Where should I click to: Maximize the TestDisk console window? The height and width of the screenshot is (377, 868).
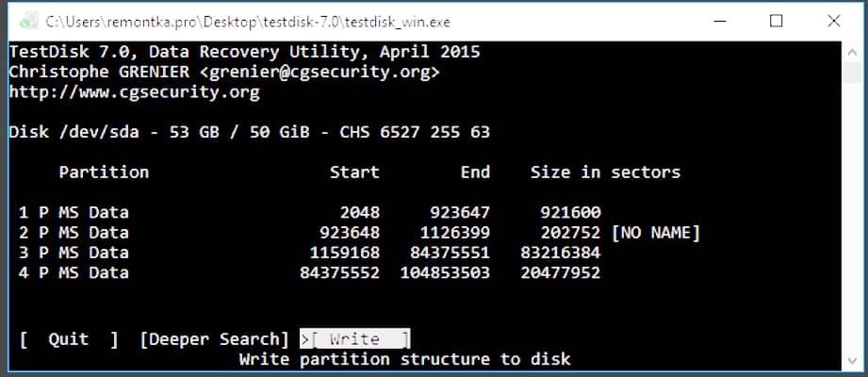pos(776,21)
